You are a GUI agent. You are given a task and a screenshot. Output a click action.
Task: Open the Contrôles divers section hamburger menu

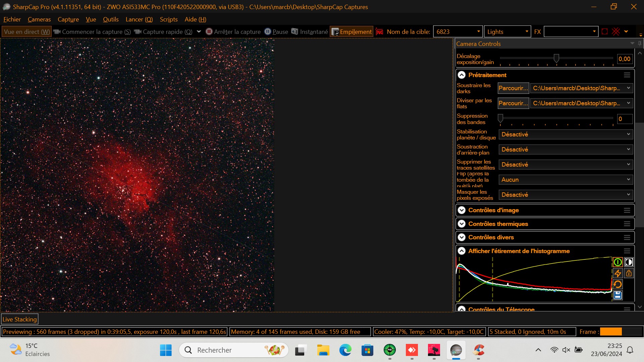[x=627, y=237]
